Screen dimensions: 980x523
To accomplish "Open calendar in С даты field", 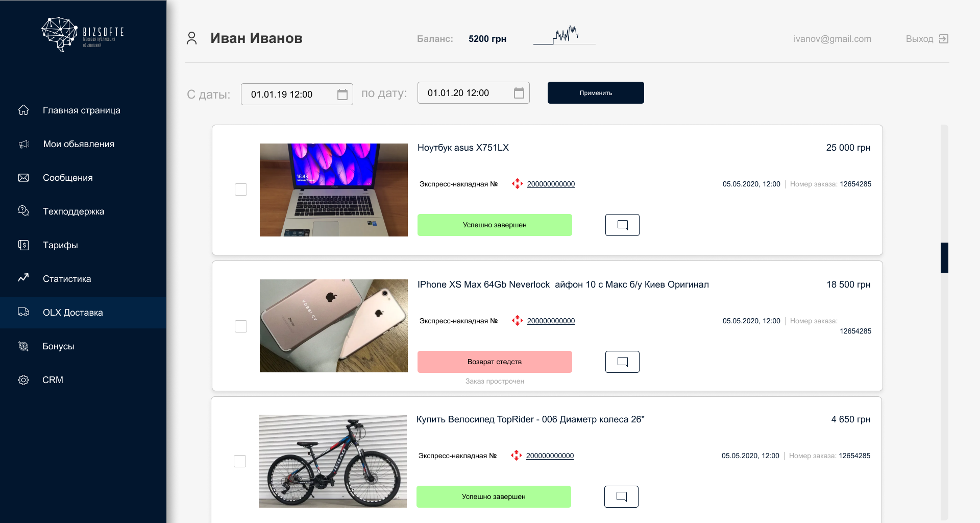I will point(342,94).
